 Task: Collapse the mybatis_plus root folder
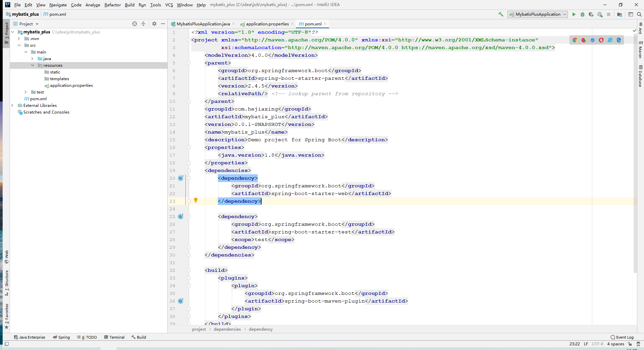coord(13,32)
